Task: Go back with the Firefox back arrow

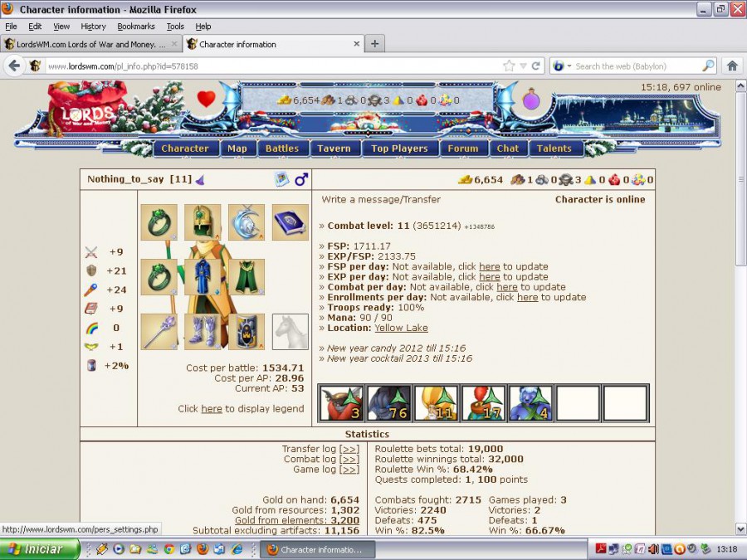Action: (x=14, y=66)
